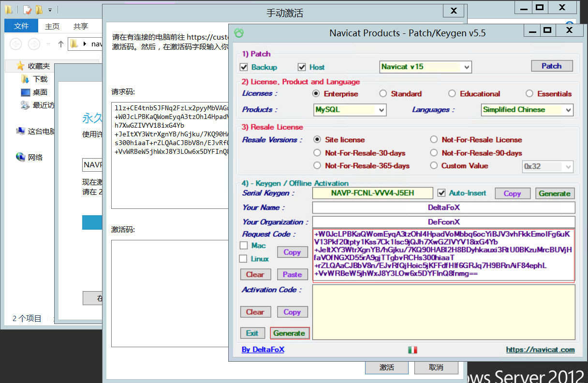Click the activation code box in manual activation dialog
This screenshot has height=383, width=588.
pos(170,294)
